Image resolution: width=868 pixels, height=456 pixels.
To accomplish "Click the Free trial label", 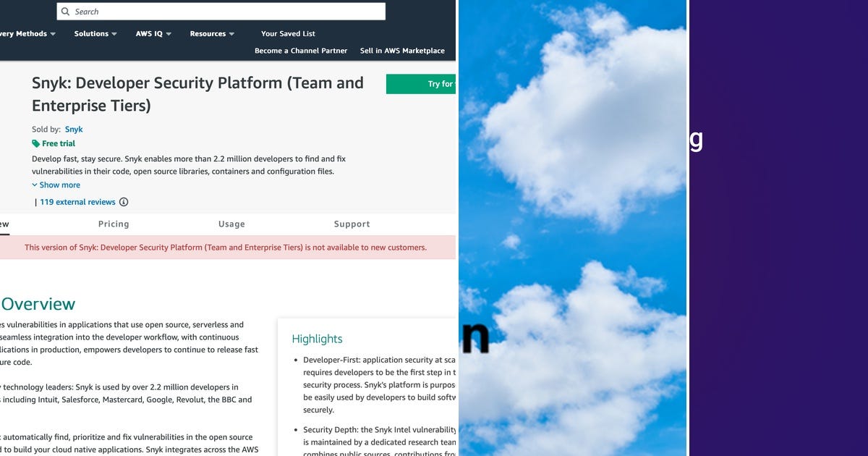I will coord(58,143).
